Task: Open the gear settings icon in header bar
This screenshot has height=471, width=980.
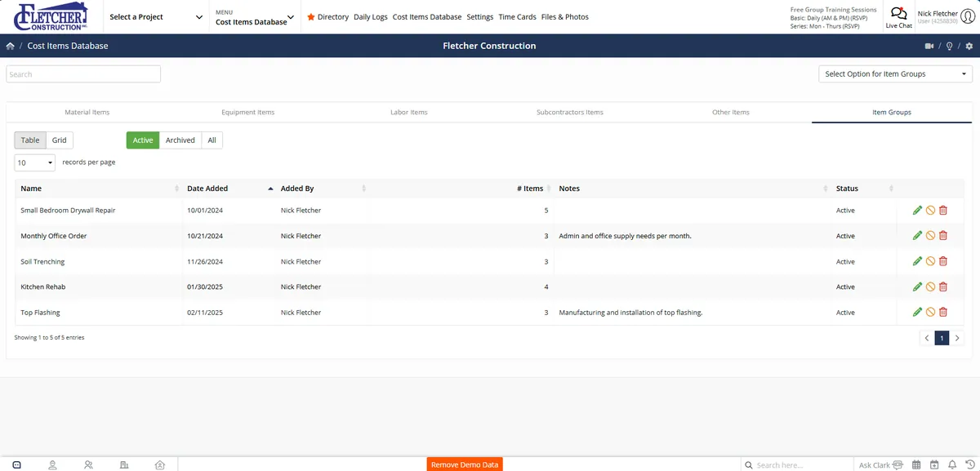Action: 969,47
